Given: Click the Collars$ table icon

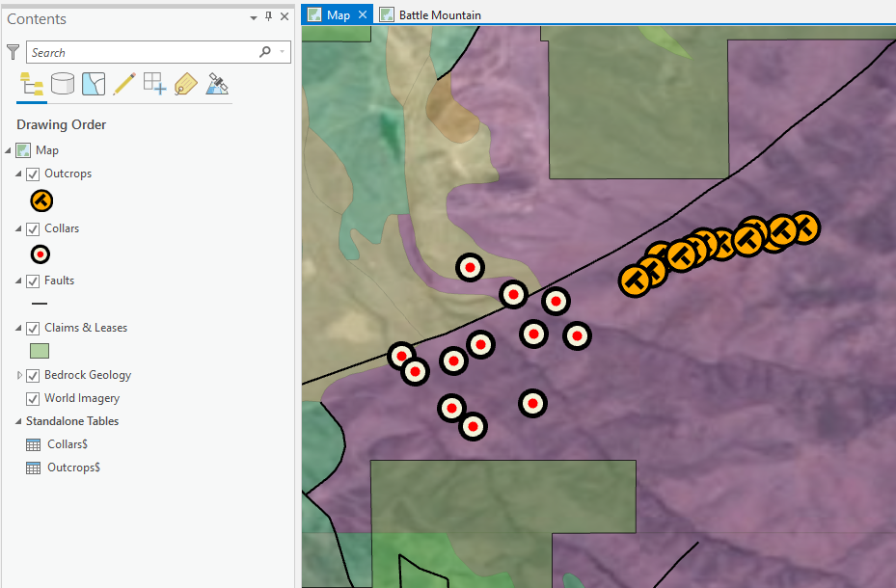Looking at the screenshot, I should pos(33,444).
